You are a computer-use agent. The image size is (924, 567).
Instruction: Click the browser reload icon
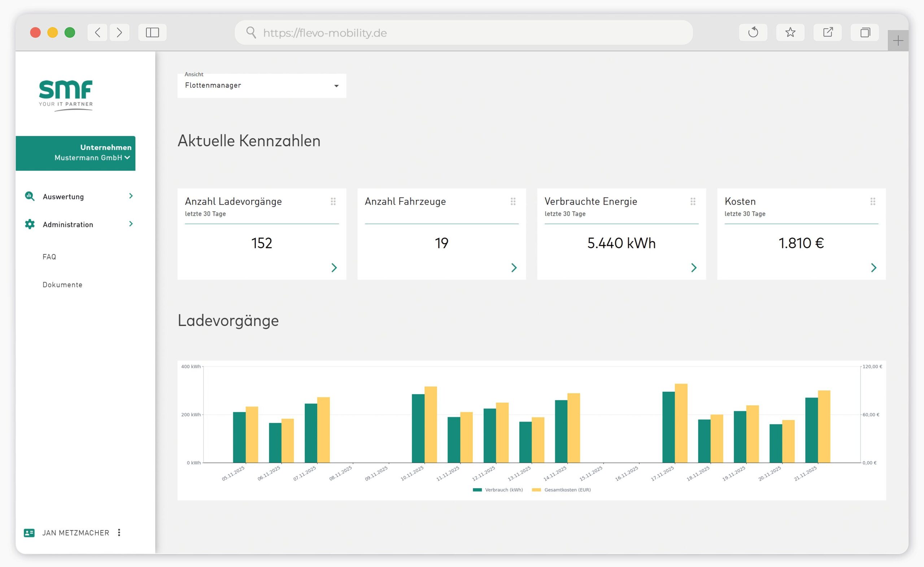pos(753,32)
